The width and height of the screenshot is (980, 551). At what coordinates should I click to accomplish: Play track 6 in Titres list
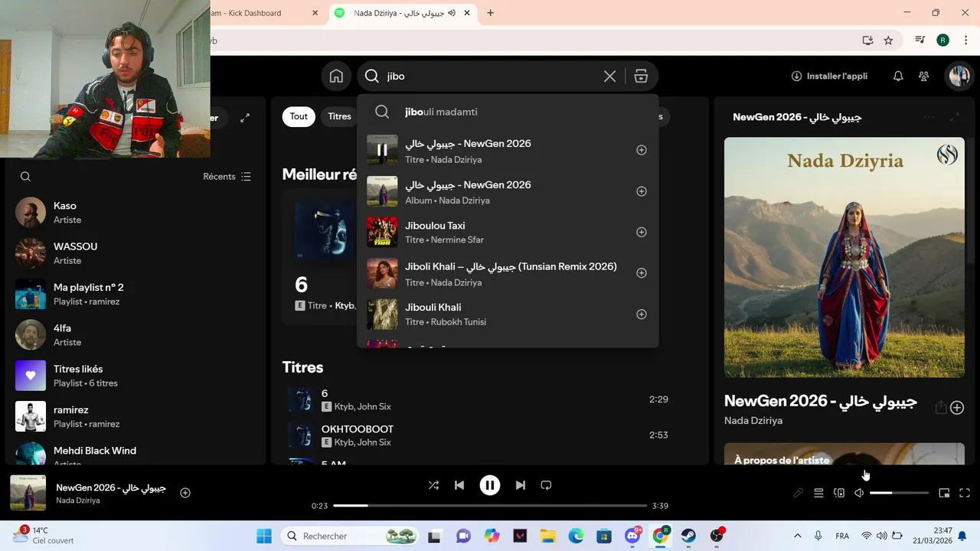pos(301,399)
